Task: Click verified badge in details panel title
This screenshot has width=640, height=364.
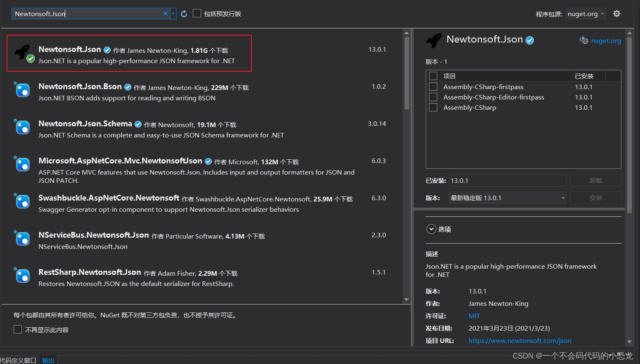Action: 530,40
